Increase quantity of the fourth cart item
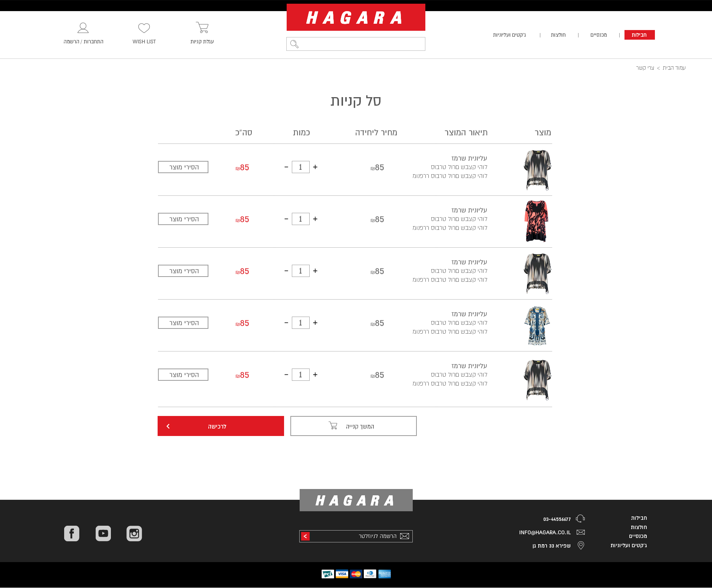 315,323
